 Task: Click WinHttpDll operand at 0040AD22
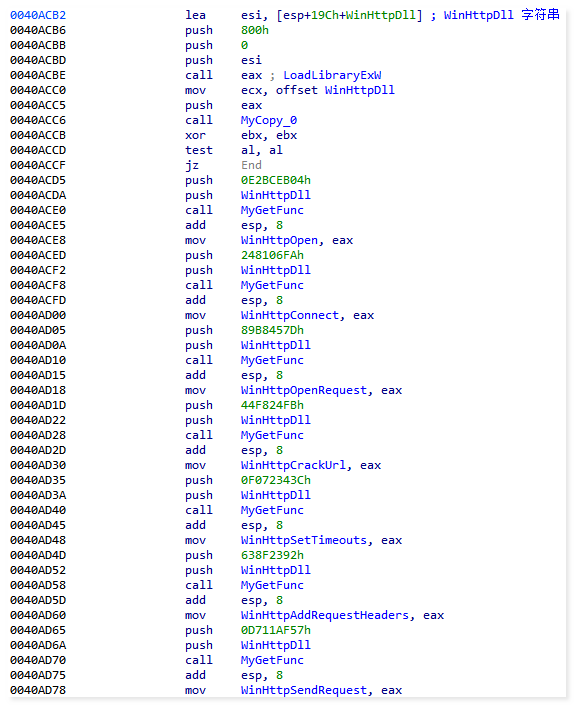(276, 420)
